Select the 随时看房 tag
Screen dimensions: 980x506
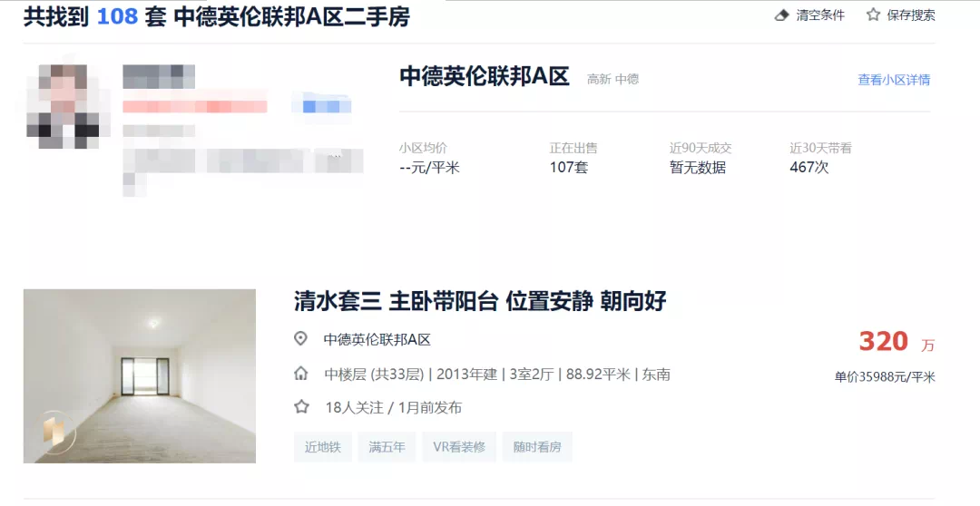click(x=537, y=447)
